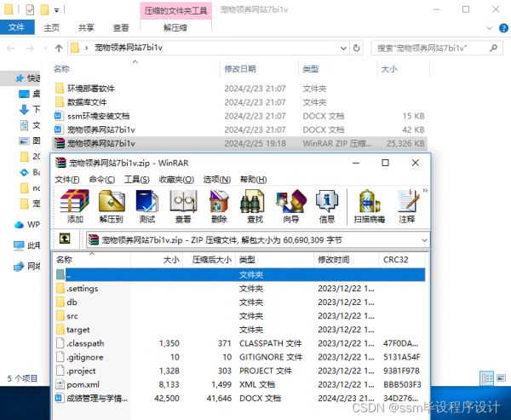Show archive 信息 (Info) via toolbar icon
The image size is (511, 420).
coord(326,204)
